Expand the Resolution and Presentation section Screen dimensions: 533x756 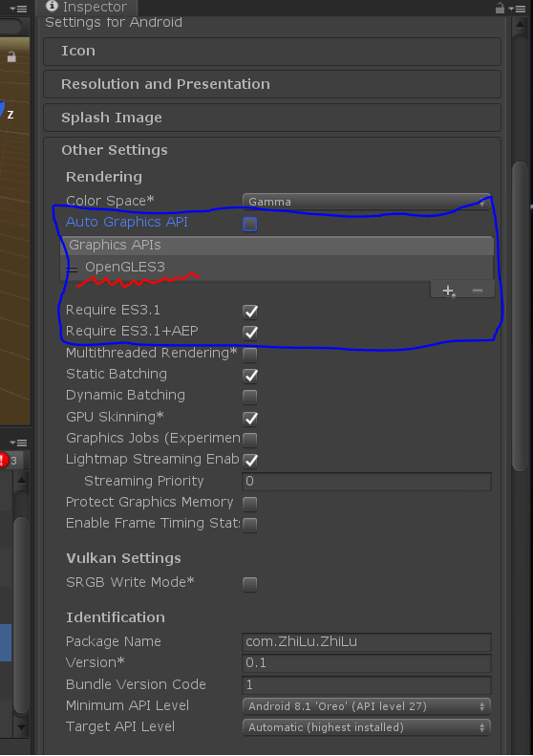[272, 84]
